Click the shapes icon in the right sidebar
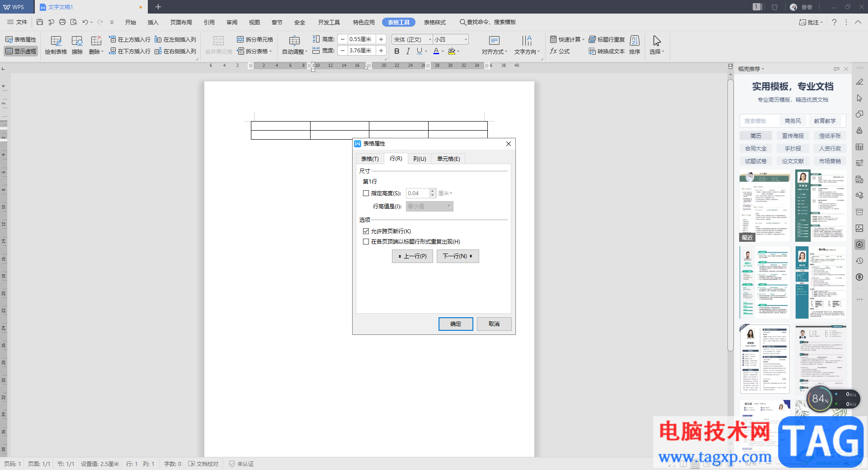Image resolution: width=868 pixels, height=470 pixels. 859,114
